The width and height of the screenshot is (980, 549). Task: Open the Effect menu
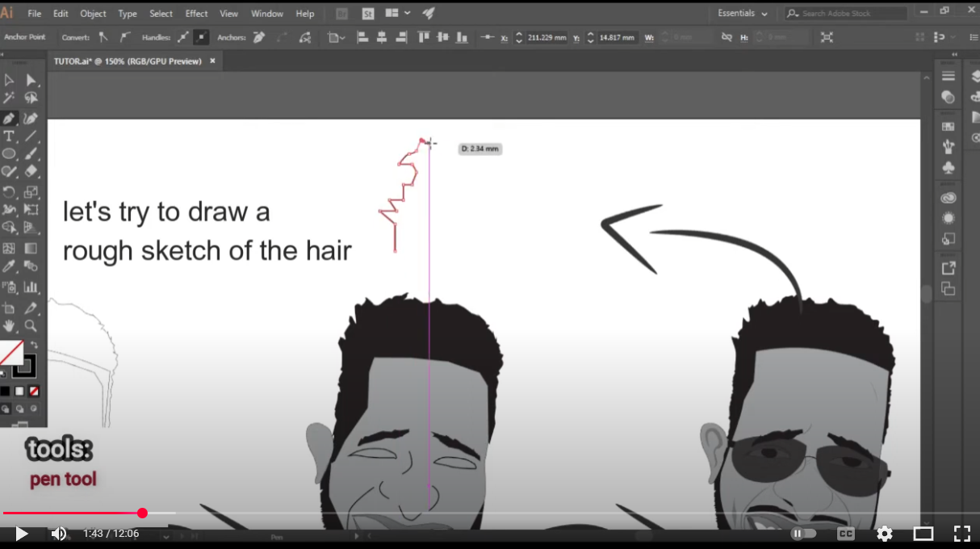[196, 14]
